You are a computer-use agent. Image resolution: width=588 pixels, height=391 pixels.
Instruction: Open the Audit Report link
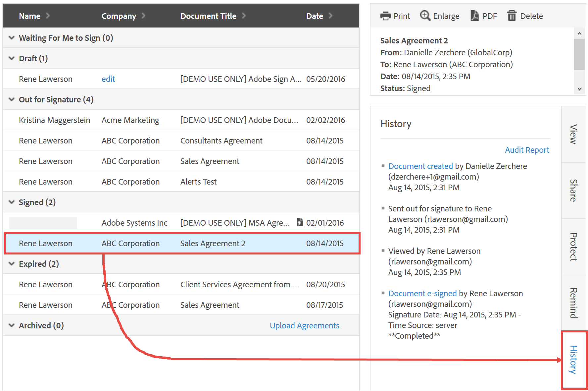527,150
